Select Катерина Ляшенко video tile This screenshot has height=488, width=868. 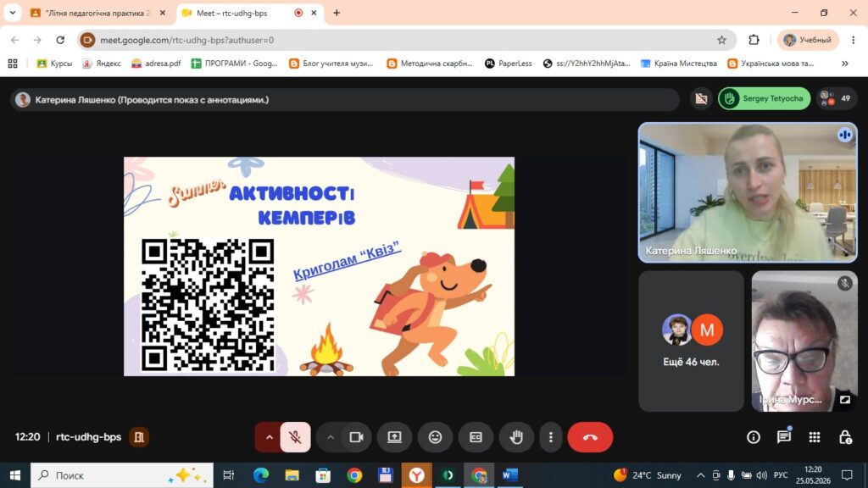748,192
